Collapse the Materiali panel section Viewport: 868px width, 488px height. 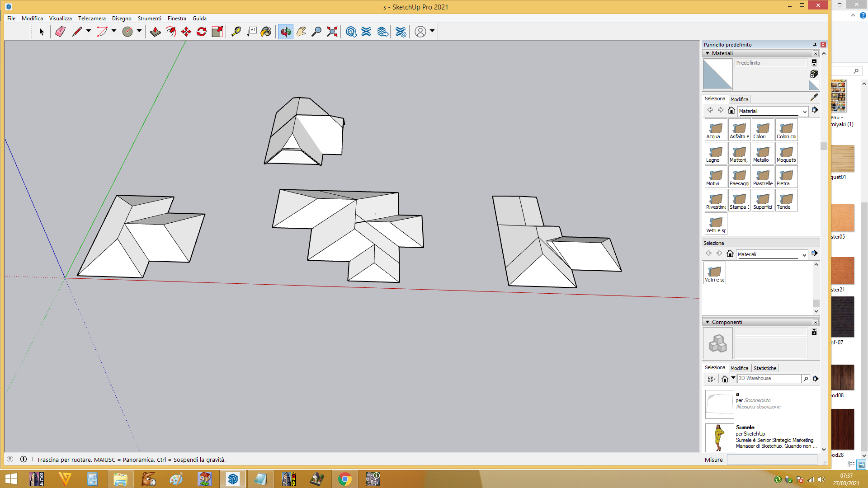(x=708, y=53)
